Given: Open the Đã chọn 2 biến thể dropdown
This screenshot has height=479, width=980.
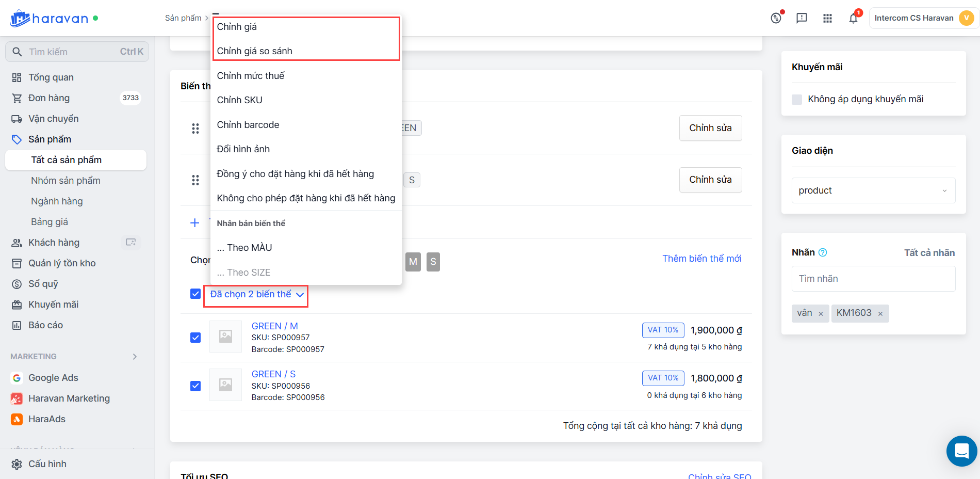Looking at the screenshot, I should (x=256, y=294).
